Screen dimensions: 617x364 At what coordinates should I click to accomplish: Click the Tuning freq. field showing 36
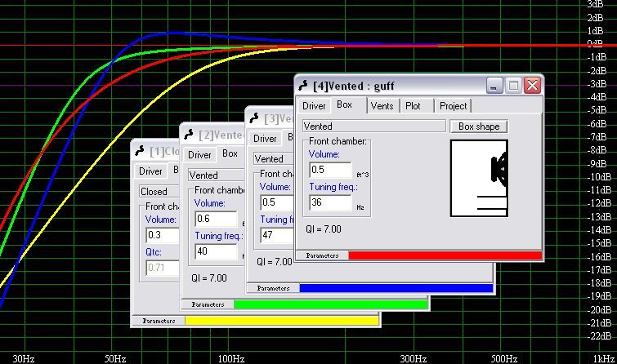point(330,202)
